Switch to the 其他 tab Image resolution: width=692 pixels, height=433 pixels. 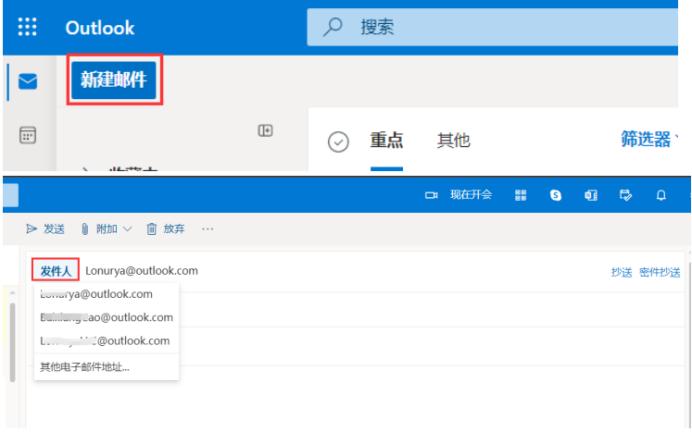pyautogui.click(x=453, y=140)
